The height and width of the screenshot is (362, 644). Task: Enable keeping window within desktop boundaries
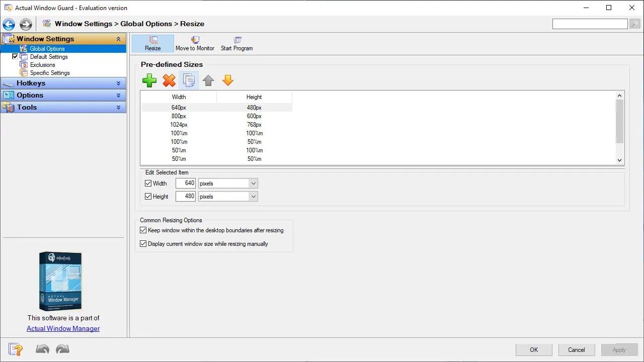click(x=143, y=230)
